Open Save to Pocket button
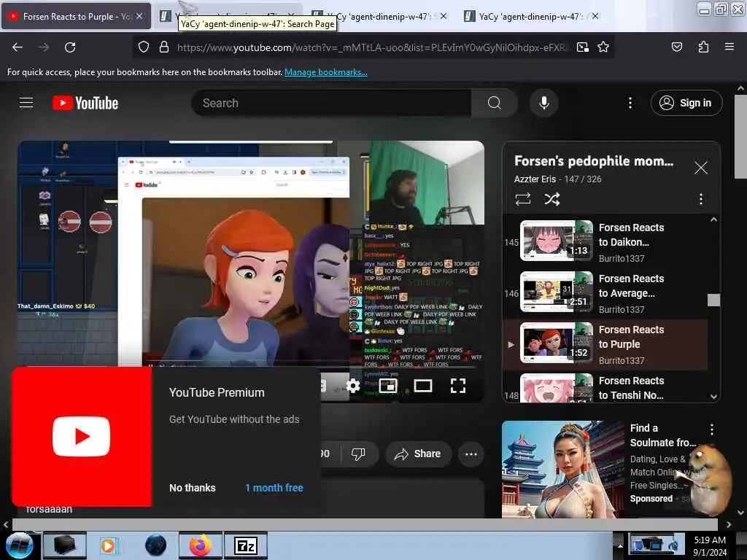Image resolution: width=747 pixels, height=560 pixels. (x=676, y=47)
